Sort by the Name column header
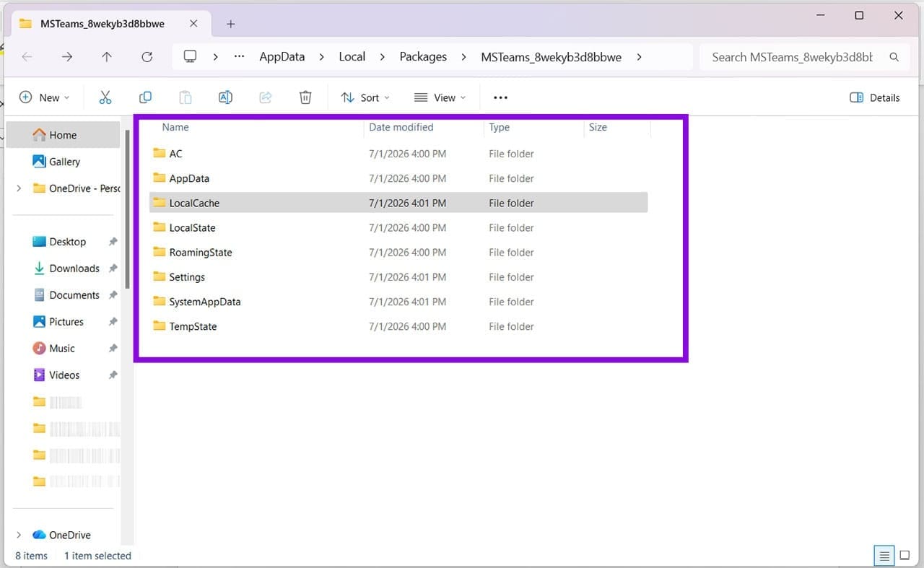Image resolution: width=924 pixels, height=568 pixels. [175, 127]
